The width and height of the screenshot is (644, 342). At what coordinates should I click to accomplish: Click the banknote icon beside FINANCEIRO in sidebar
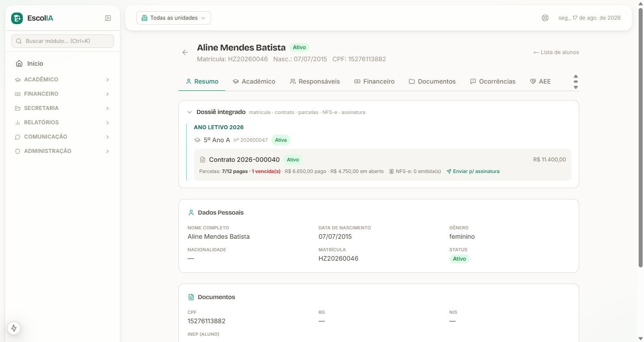pos(18,94)
